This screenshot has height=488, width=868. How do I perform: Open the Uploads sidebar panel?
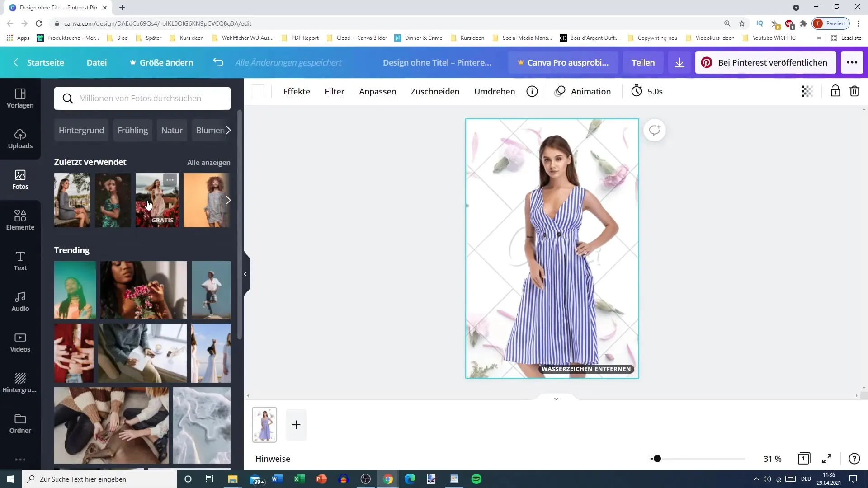coord(20,139)
